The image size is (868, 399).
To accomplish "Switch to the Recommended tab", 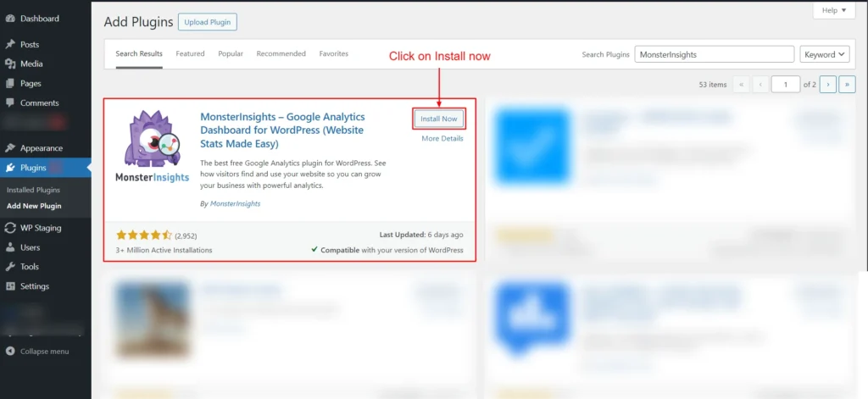I will coord(281,53).
